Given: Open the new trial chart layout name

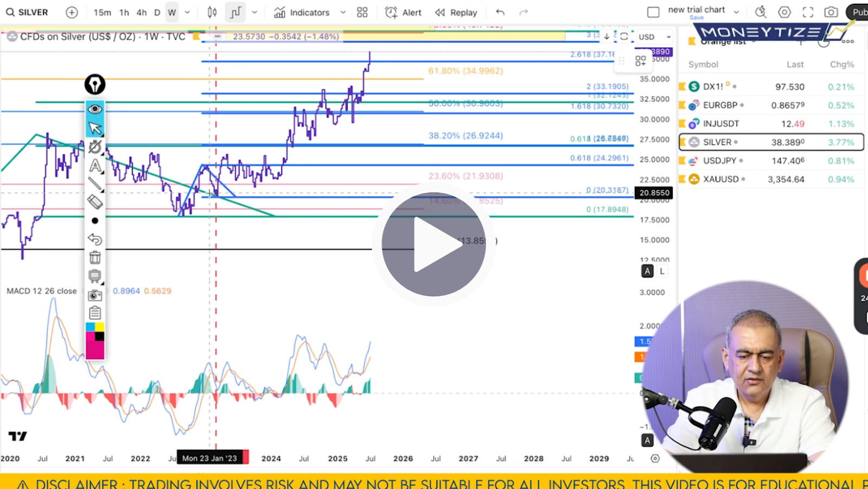Looking at the screenshot, I should tap(697, 10).
